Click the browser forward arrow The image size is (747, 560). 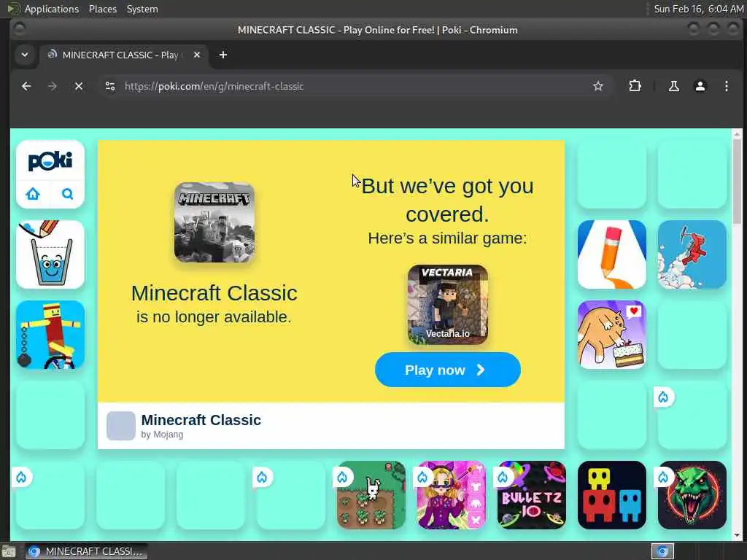point(53,86)
